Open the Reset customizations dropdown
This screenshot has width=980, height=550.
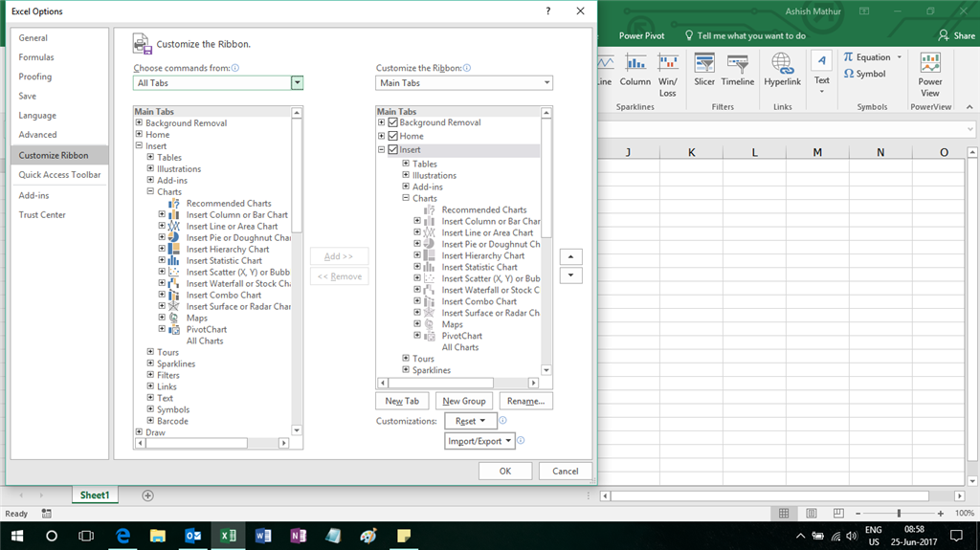pos(471,421)
